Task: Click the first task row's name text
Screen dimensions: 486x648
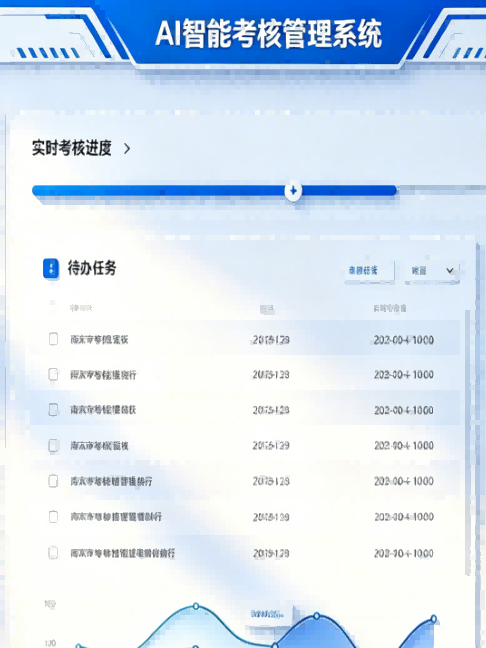Action: [x=99, y=340]
